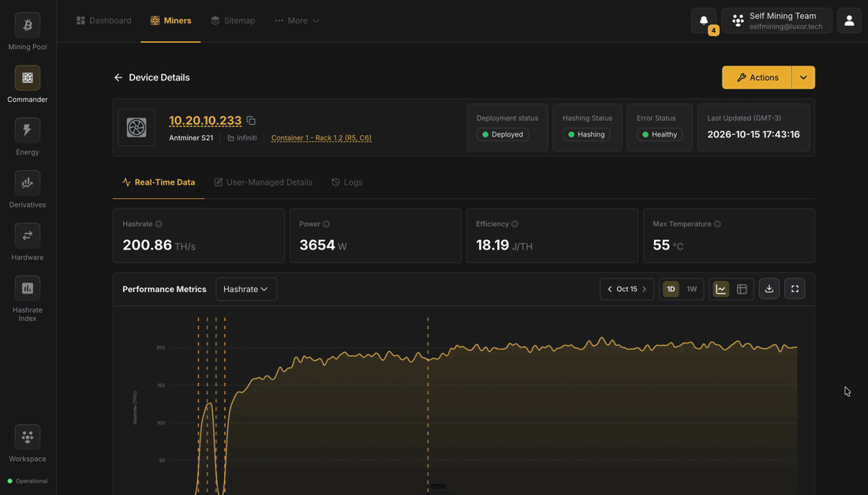Viewport: 868px width, 495px height.
Task: Click Healthy error status badge
Action: click(660, 134)
